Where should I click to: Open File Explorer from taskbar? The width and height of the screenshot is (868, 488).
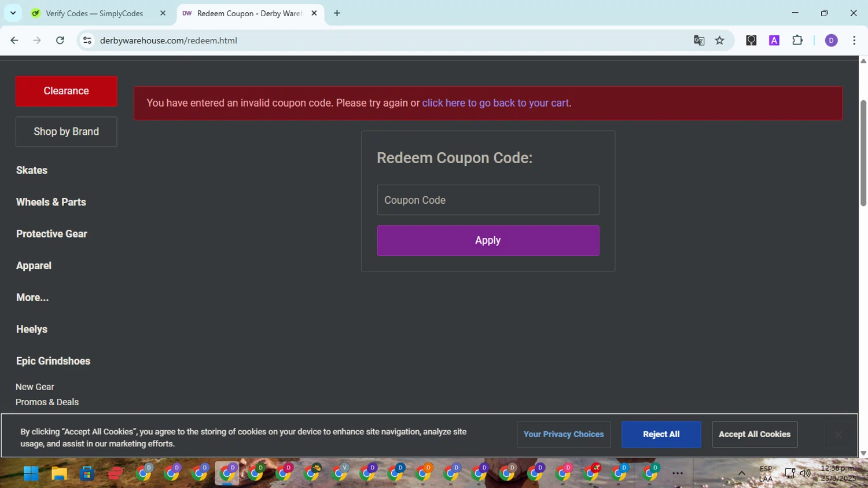click(x=59, y=474)
